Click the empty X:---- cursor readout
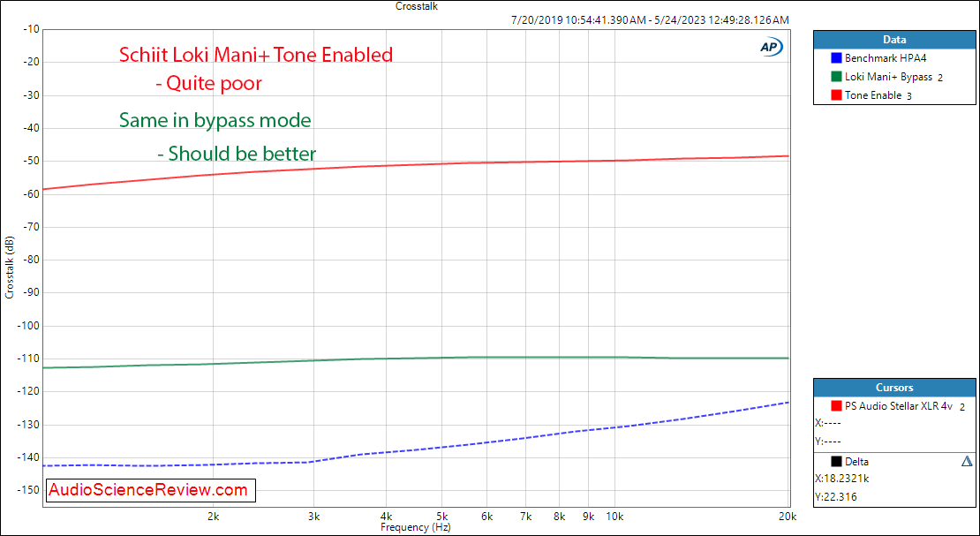Image resolution: width=980 pixels, height=536 pixels. tap(830, 423)
